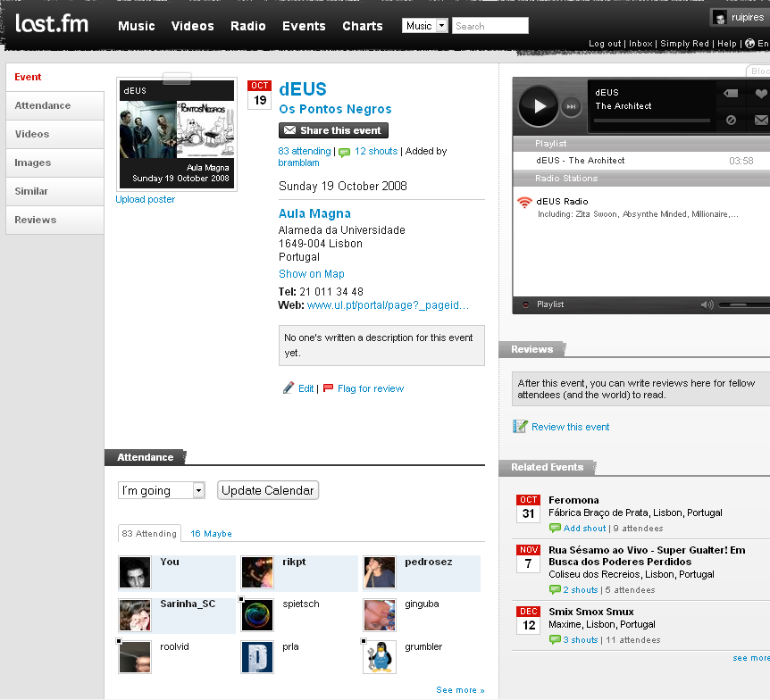The image size is (770, 700).
Task: Click See more attendees link
Action: click(x=460, y=690)
